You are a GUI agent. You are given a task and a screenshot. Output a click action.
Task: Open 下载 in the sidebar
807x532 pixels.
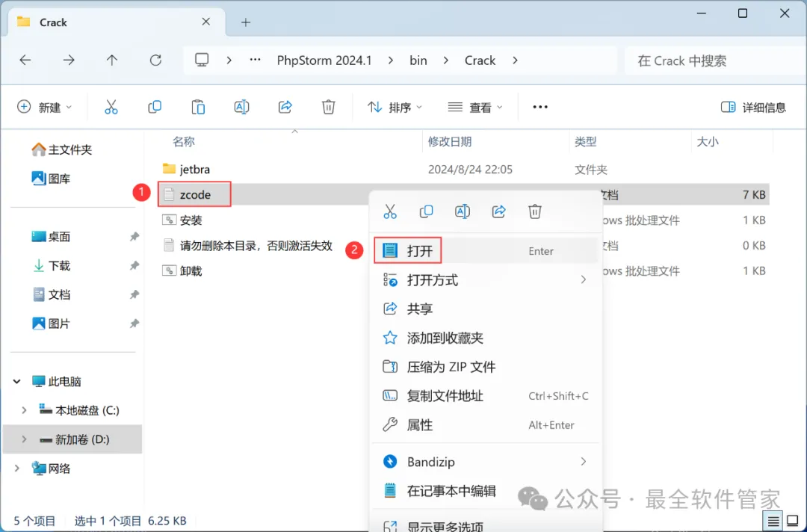point(51,265)
